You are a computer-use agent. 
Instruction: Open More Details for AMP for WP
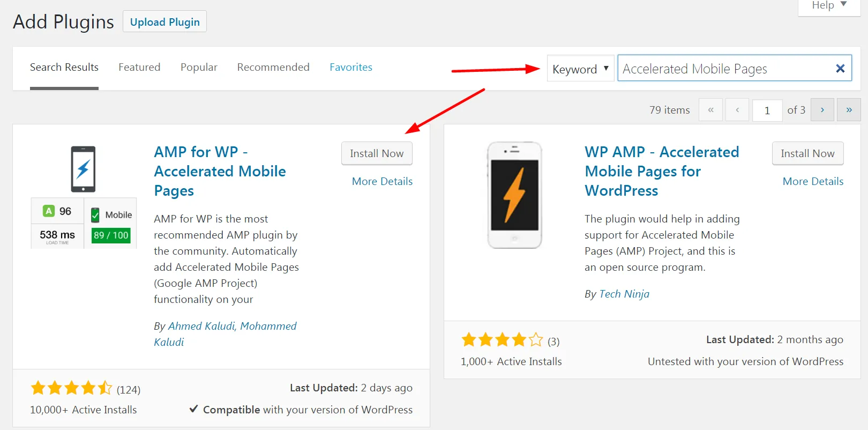pos(382,181)
